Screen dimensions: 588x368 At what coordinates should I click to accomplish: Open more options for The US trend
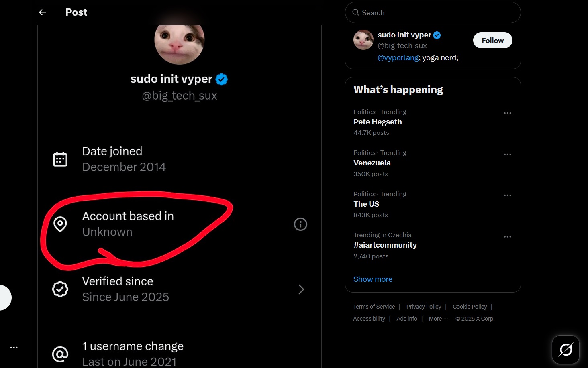507,195
